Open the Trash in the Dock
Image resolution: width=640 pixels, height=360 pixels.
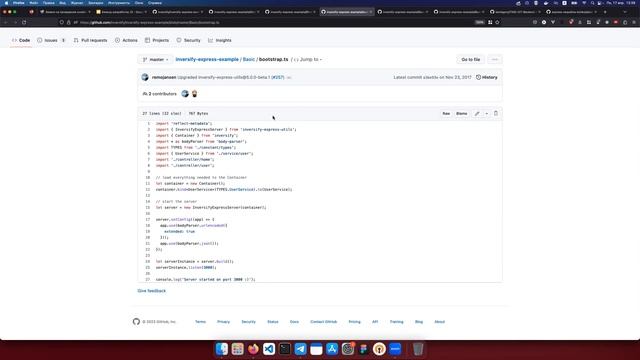418,349
